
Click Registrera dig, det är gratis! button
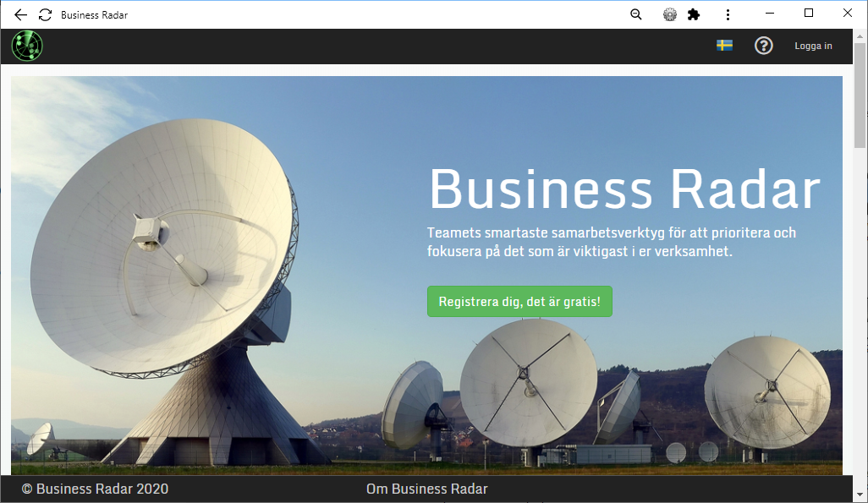tap(519, 302)
